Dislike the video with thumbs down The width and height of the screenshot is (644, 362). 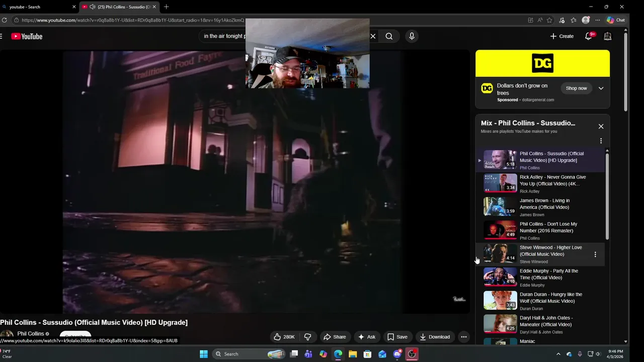308,337
